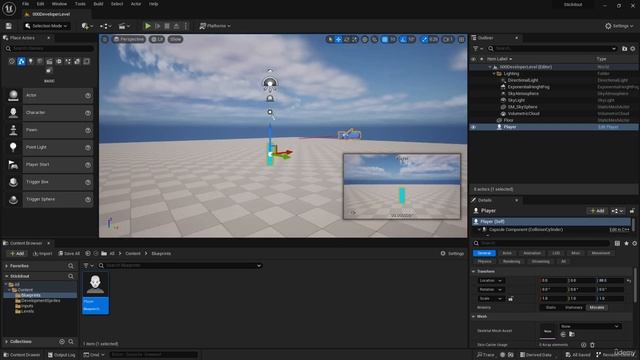The height and width of the screenshot is (360, 640).
Task: Click the Trigger Box actor icon
Action: point(13,182)
